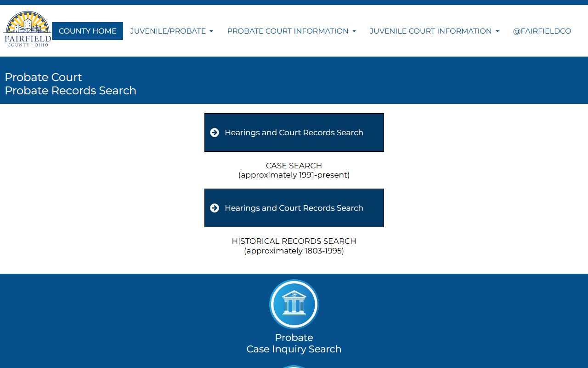Click the Probate Court heading text
The height and width of the screenshot is (368, 588).
43,77
